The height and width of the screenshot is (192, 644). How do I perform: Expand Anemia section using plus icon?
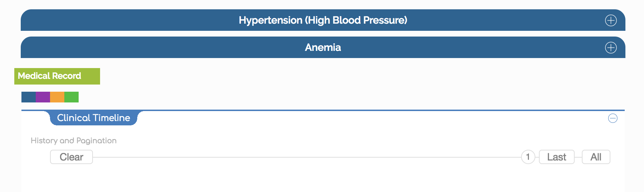click(x=611, y=48)
